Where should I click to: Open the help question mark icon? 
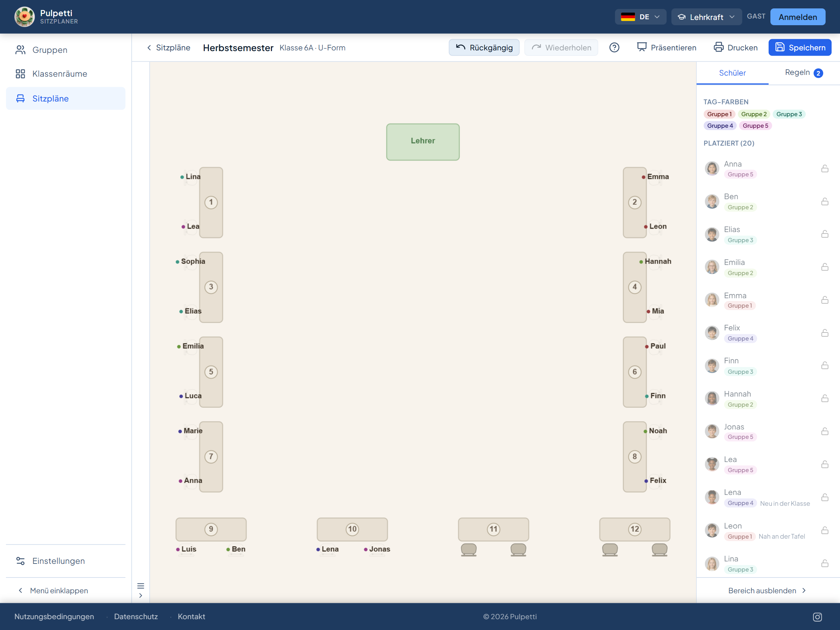coord(614,48)
